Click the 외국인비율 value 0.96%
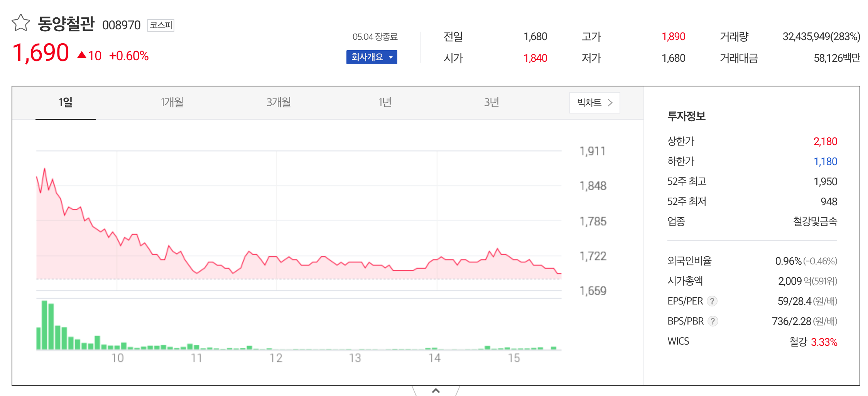The image size is (868, 396). [788, 261]
